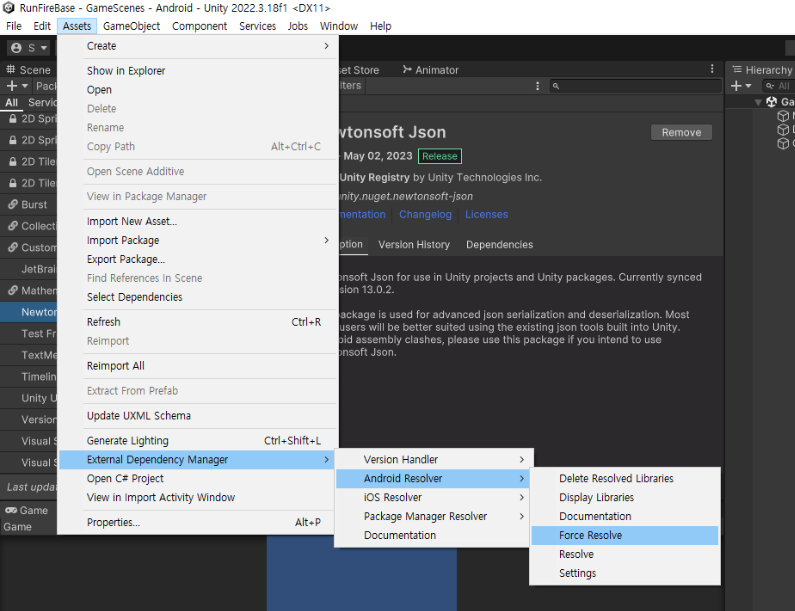This screenshot has height=611, width=795.
Task: Open Hierarchy create plus dropdown
Action: click(741, 86)
